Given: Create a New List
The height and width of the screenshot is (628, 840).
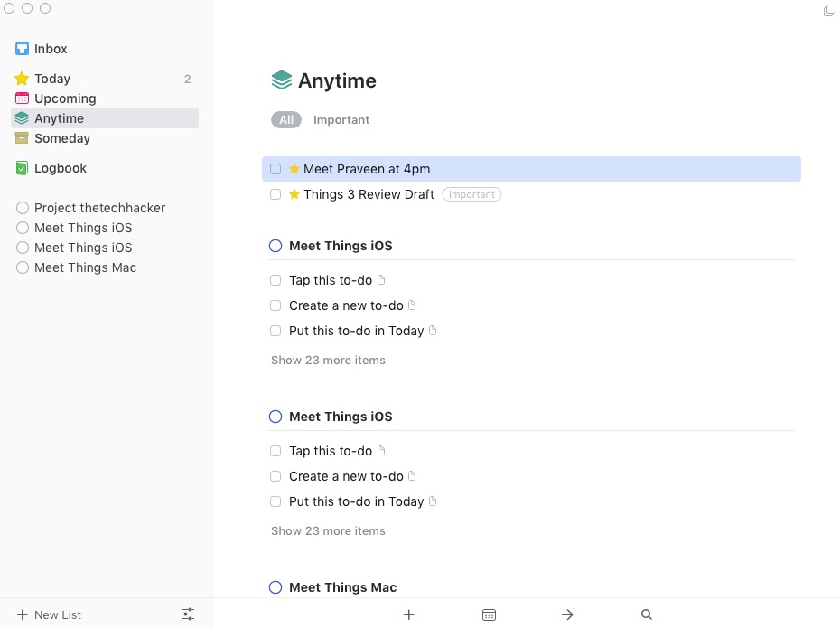Looking at the screenshot, I should (x=49, y=614).
